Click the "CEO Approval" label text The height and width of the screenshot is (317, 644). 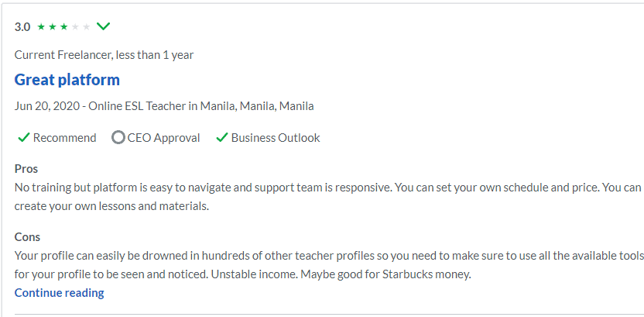click(164, 138)
